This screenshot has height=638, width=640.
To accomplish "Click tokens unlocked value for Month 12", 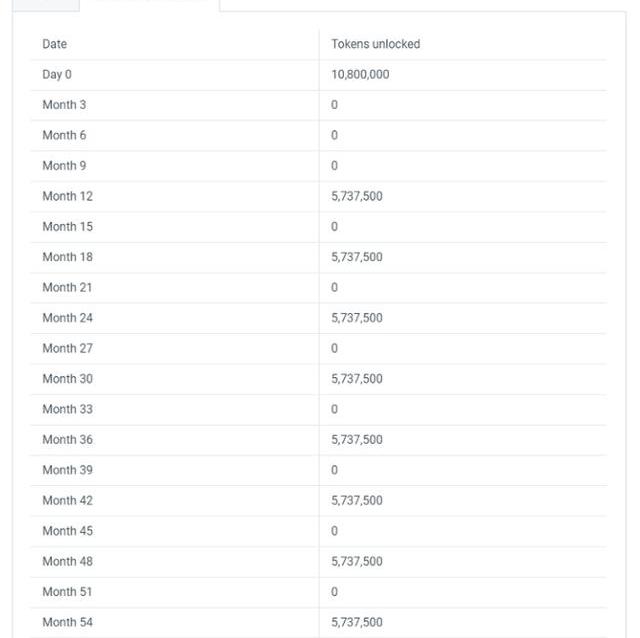I will 356,196.
